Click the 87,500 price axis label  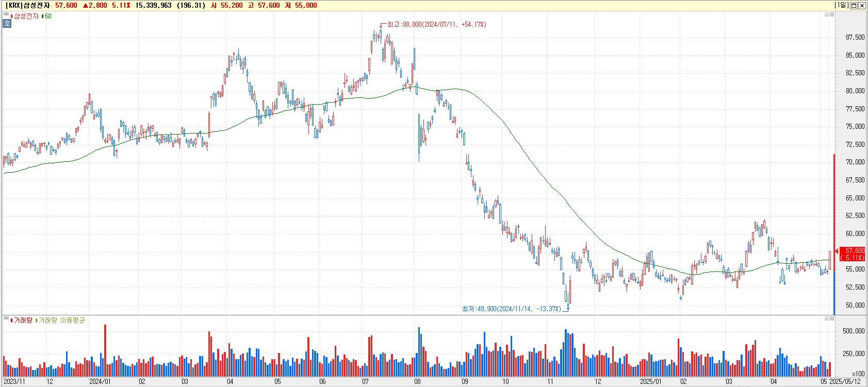click(x=855, y=38)
